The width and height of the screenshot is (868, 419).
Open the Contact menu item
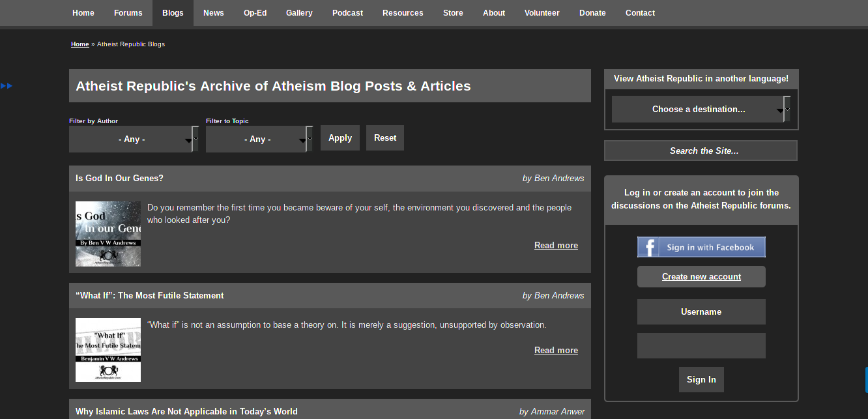point(640,13)
